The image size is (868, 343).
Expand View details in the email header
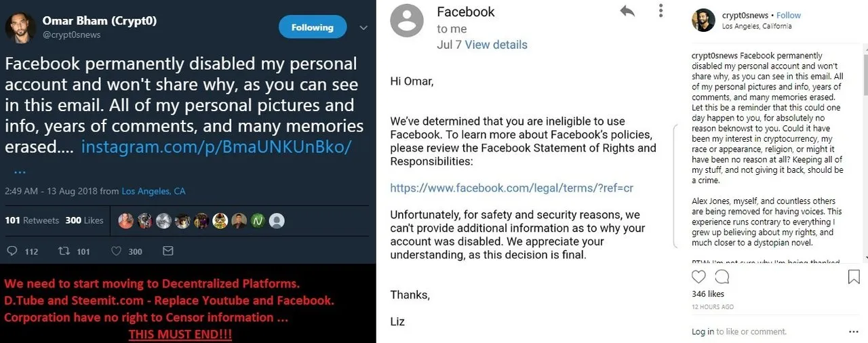496,45
